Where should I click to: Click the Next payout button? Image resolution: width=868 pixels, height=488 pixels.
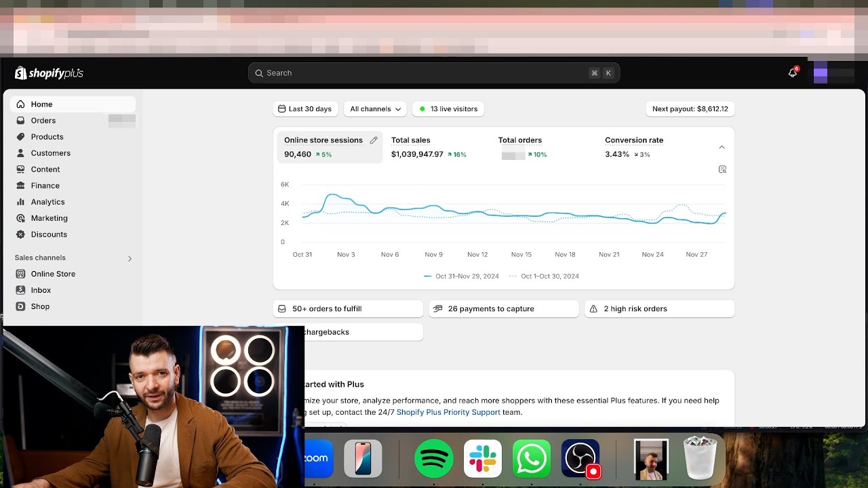point(690,109)
